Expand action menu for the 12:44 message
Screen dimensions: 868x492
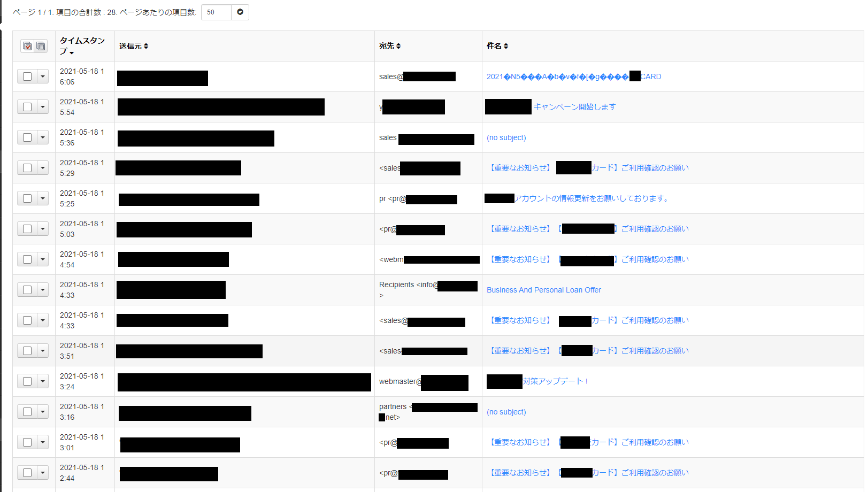[43, 473]
